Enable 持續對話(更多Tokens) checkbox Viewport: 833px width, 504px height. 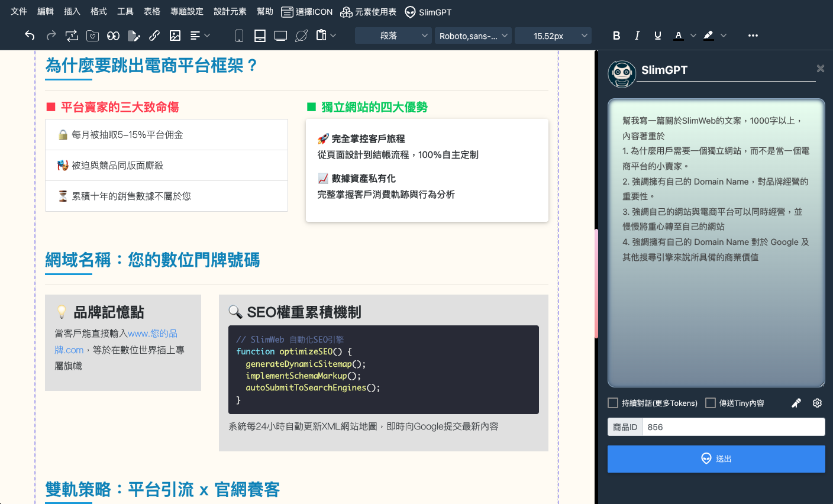613,403
